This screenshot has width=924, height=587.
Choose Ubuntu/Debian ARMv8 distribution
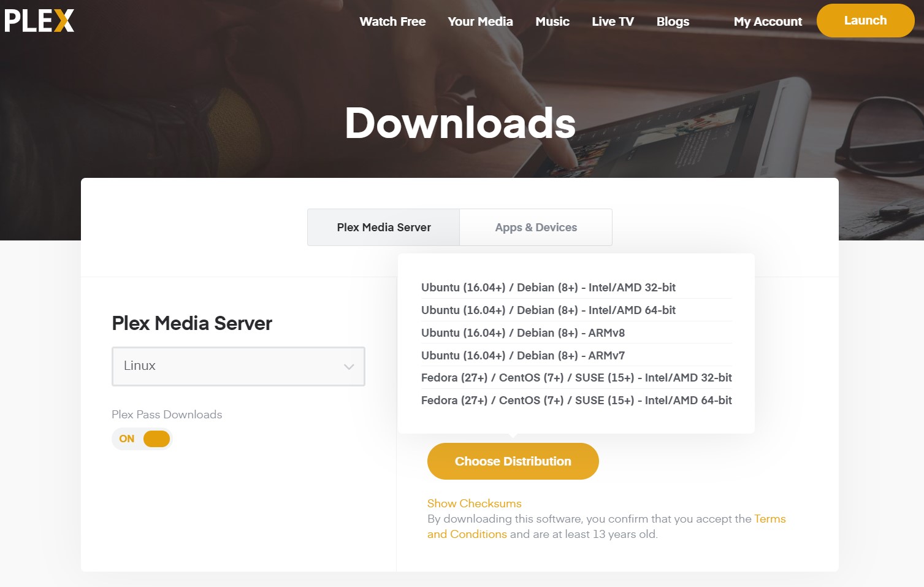pos(576,332)
